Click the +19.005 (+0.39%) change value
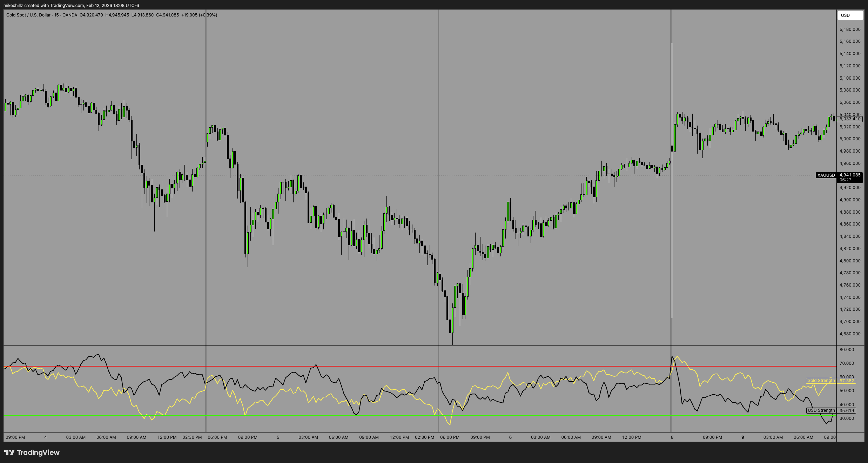The image size is (868, 463). tap(199, 15)
